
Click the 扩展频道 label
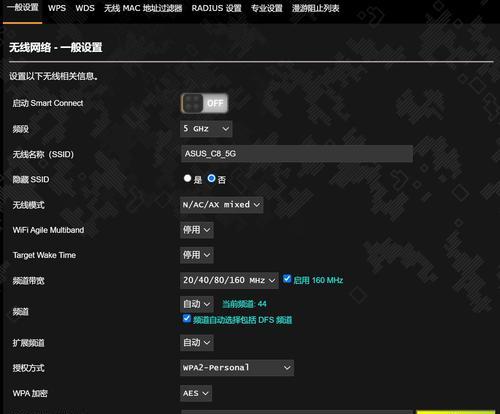click(28, 343)
